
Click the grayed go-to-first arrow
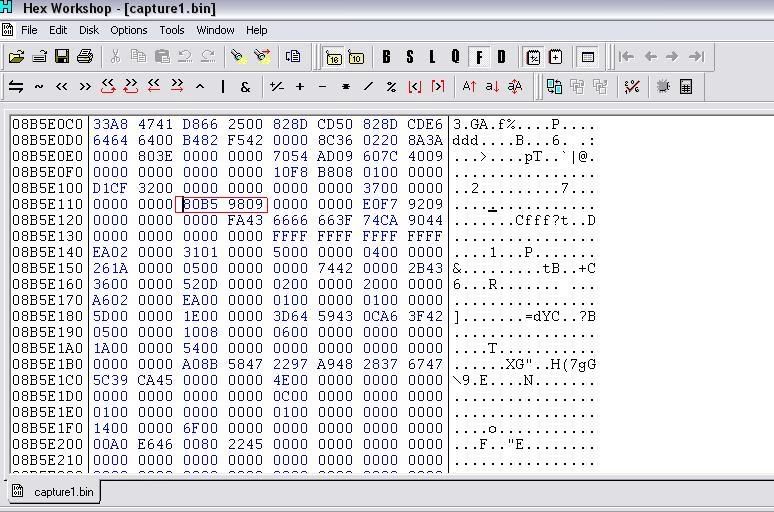tap(626, 57)
